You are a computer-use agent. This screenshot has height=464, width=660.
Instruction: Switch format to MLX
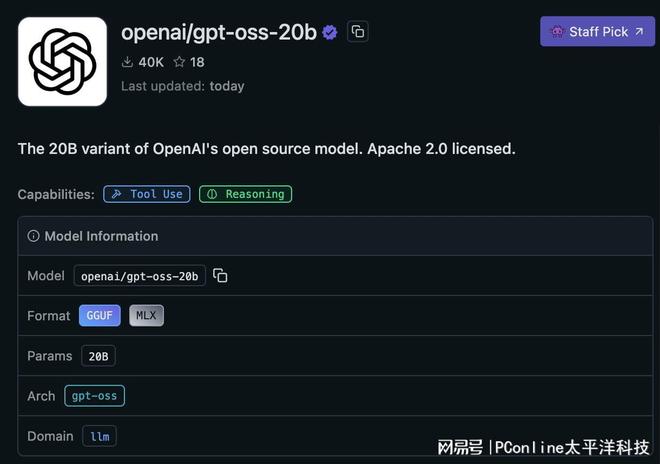click(x=146, y=315)
